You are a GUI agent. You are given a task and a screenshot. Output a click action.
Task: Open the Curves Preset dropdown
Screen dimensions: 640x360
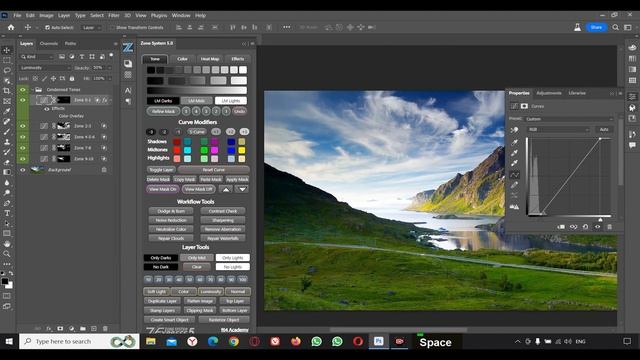pyautogui.click(x=569, y=119)
